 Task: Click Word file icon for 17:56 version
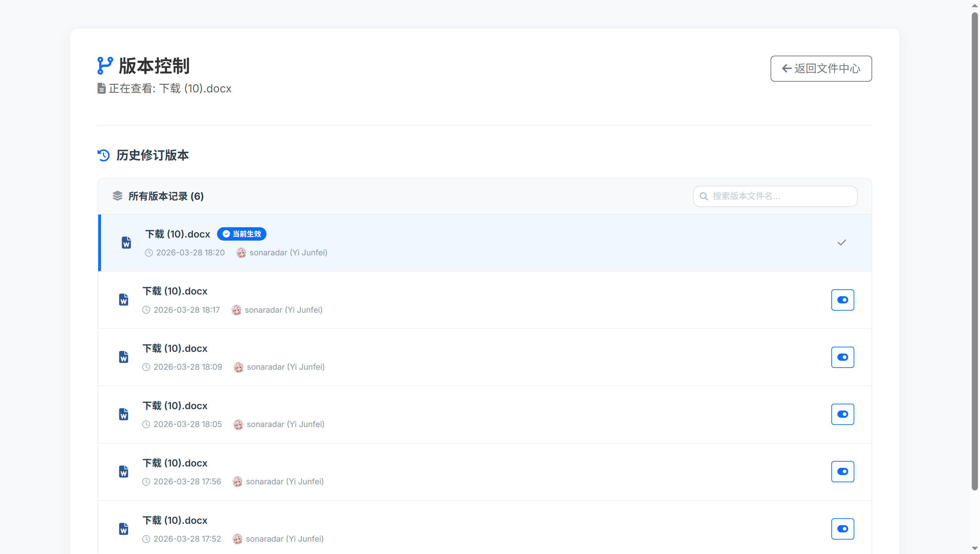[x=124, y=471]
